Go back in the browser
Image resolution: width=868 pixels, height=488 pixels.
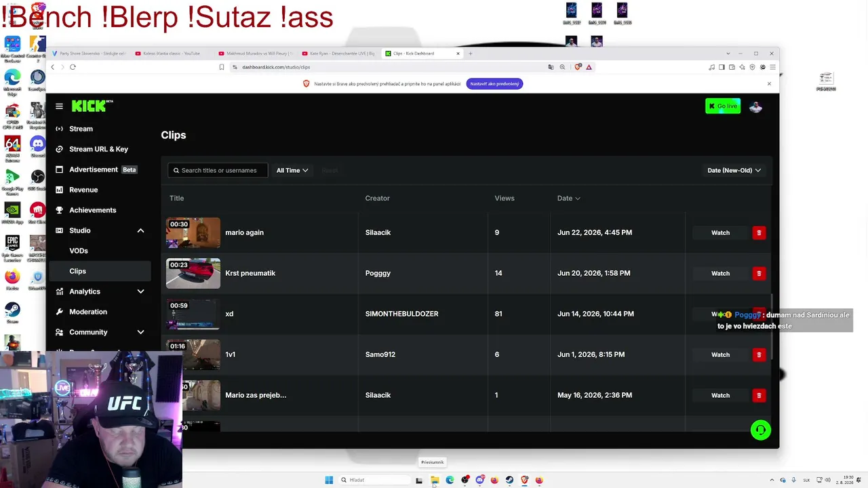click(x=52, y=67)
